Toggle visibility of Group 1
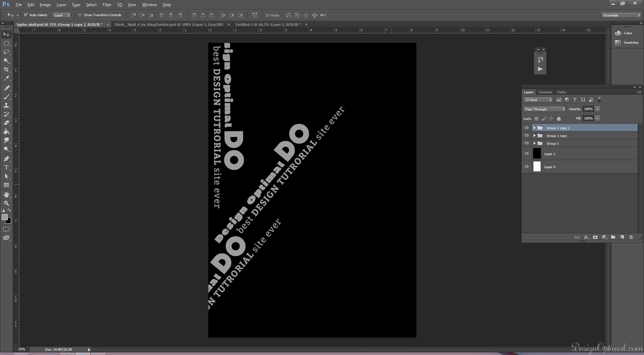 click(527, 143)
